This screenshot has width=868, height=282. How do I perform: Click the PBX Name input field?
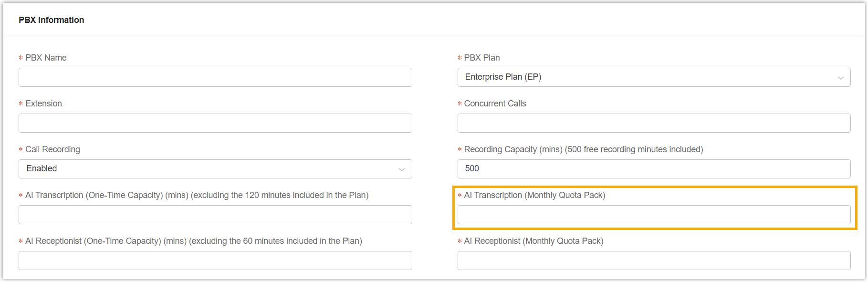pos(215,77)
